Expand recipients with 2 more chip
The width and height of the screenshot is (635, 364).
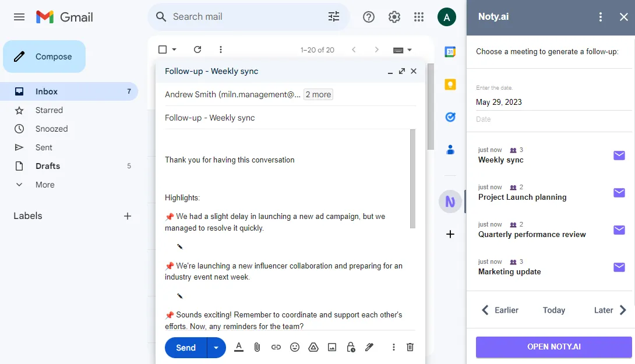(x=318, y=94)
